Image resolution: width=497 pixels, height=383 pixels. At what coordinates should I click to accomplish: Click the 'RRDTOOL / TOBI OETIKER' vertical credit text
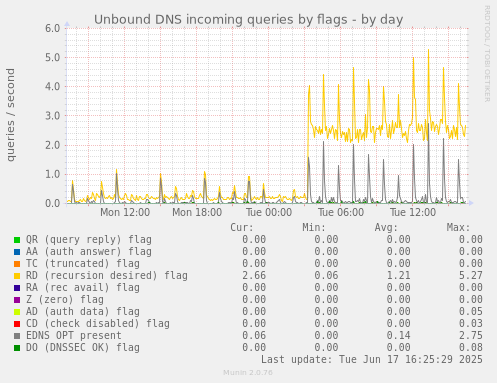pyautogui.click(x=487, y=54)
